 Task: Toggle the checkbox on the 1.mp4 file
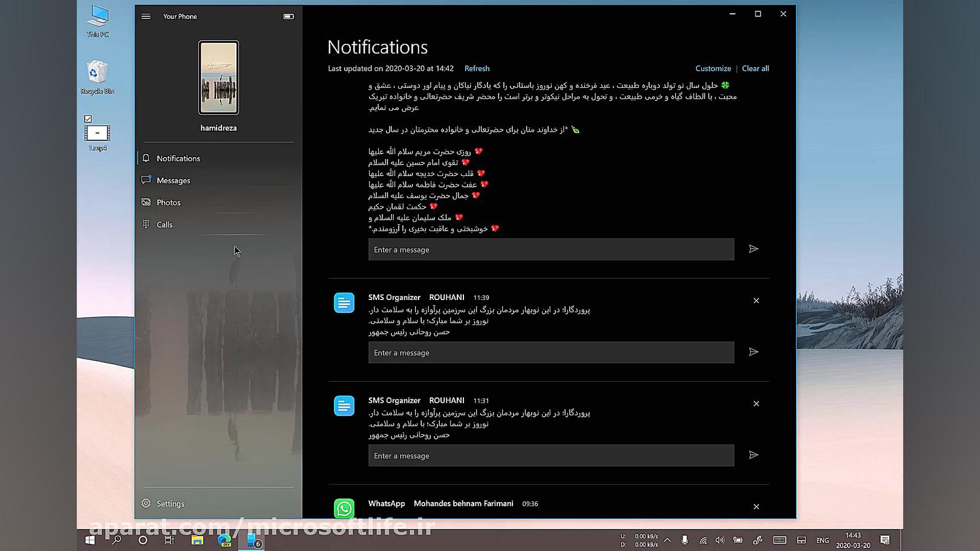[x=88, y=119]
